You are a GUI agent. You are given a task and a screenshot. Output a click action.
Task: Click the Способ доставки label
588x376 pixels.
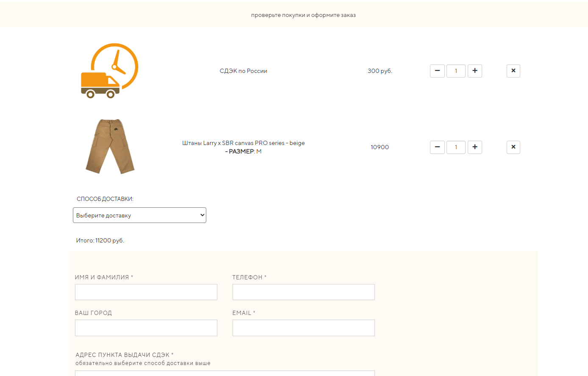point(105,199)
